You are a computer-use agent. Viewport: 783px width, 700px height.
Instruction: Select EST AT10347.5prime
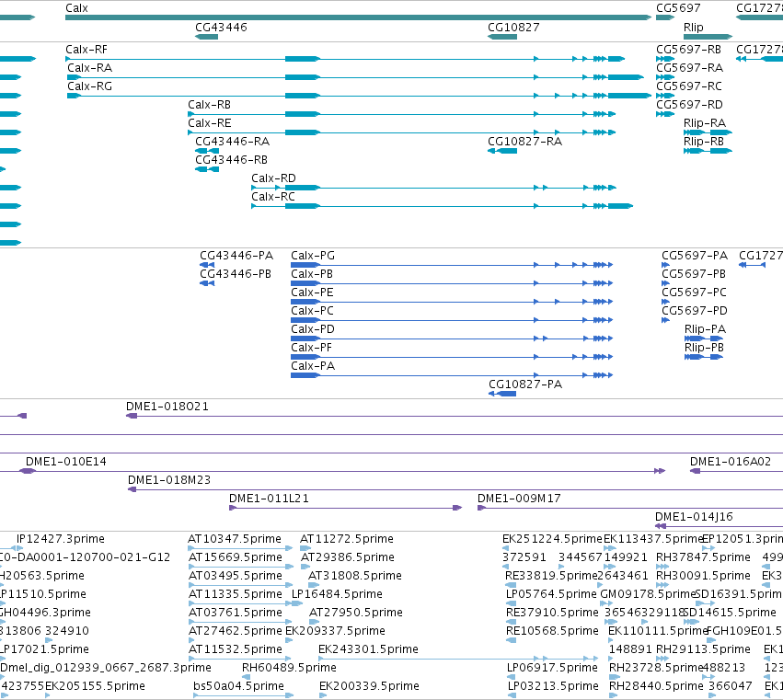[x=235, y=539]
